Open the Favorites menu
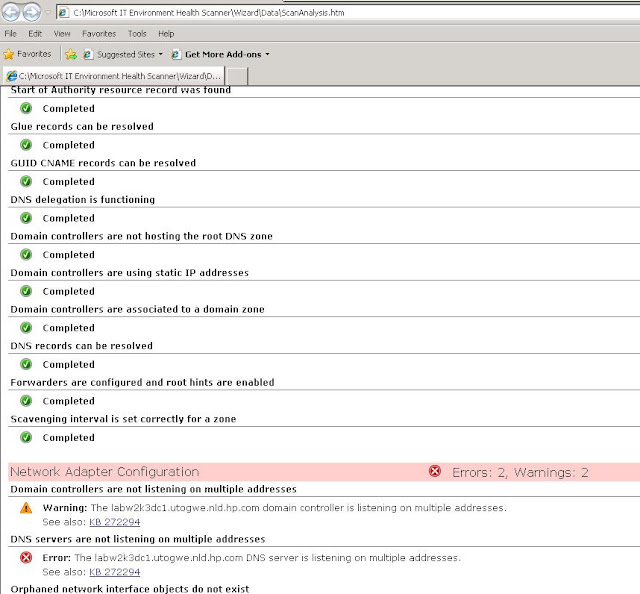The height and width of the screenshot is (594, 640). click(99, 33)
